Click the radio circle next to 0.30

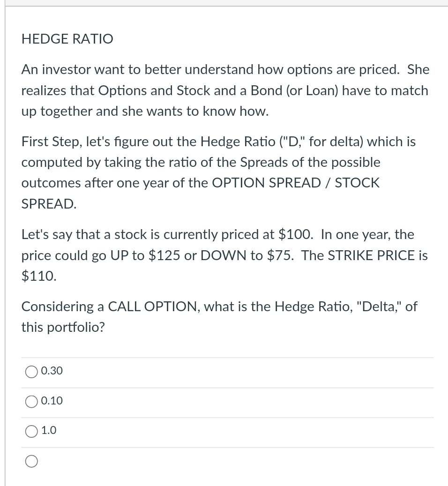tap(31, 371)
